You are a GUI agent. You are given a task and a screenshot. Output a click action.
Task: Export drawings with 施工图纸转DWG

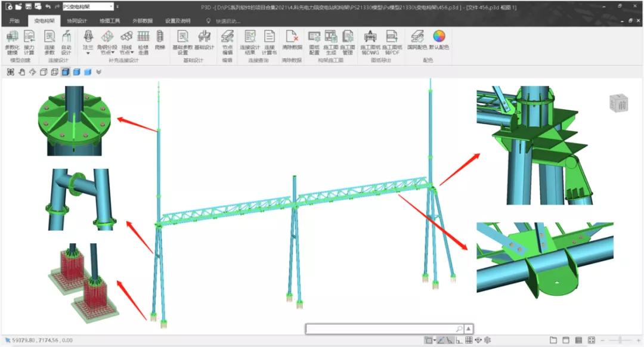coord(370,41)
